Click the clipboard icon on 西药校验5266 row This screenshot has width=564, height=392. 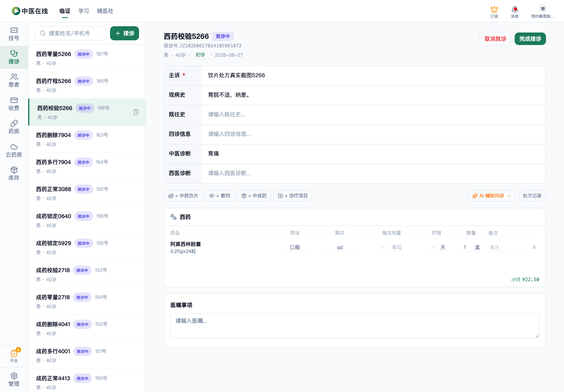pyautogui.click(x=136, y=112)
